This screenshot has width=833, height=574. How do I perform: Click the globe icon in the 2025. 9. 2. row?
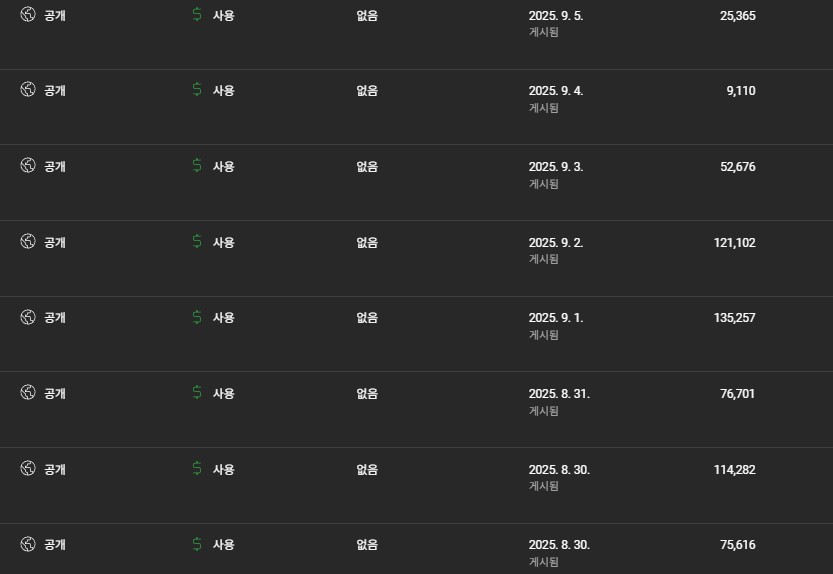(x=28, y=242)
